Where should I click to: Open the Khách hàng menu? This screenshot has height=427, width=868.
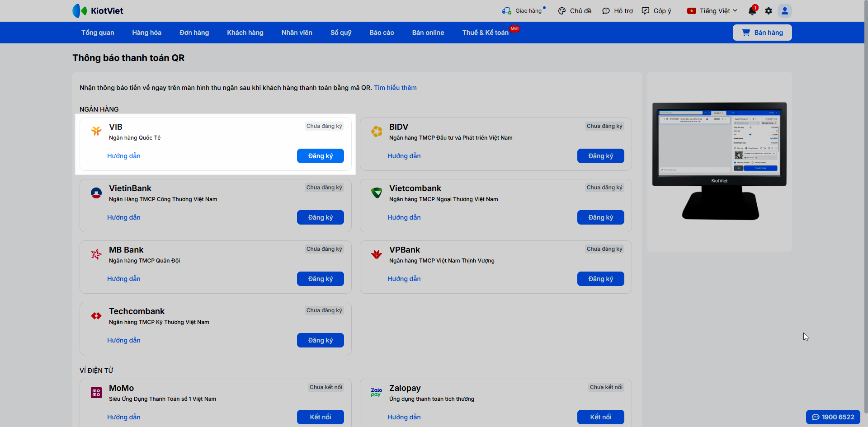click(245, 33)
